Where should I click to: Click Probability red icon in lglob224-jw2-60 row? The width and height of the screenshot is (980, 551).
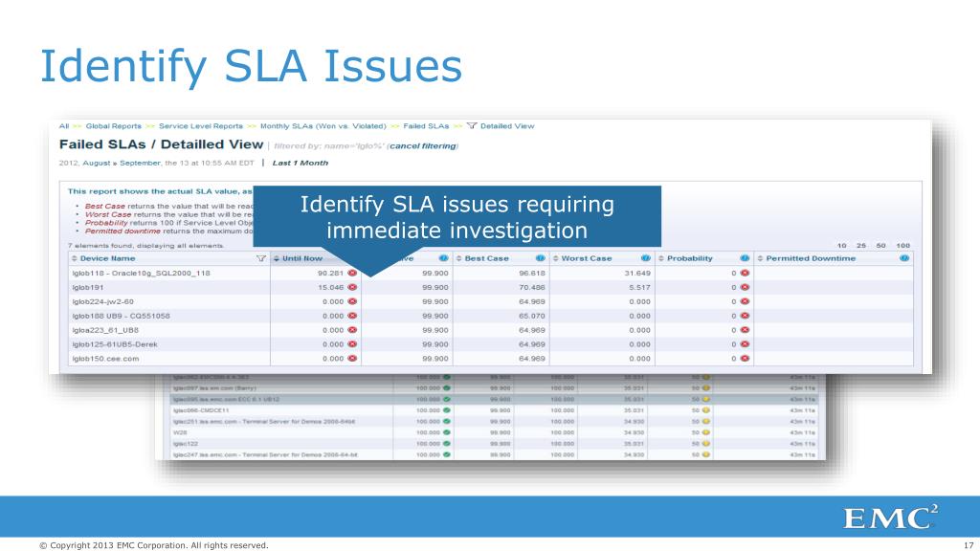745,301
